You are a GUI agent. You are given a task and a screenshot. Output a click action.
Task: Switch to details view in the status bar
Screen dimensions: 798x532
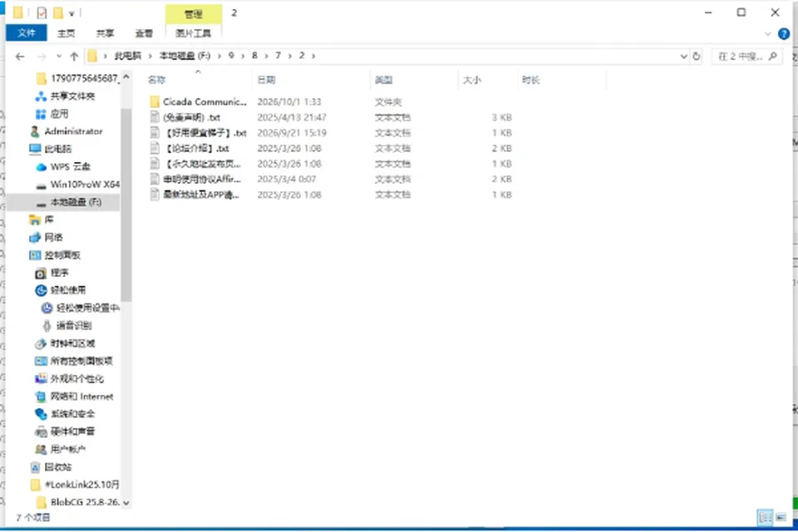[x=765, y=517]
